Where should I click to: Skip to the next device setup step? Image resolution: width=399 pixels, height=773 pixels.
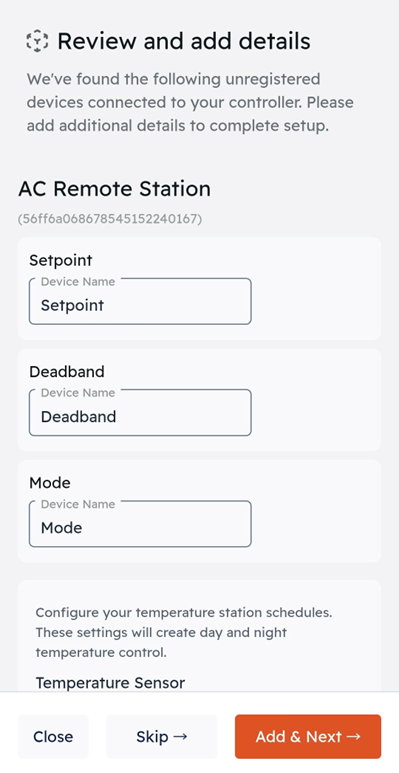point(162,737)
